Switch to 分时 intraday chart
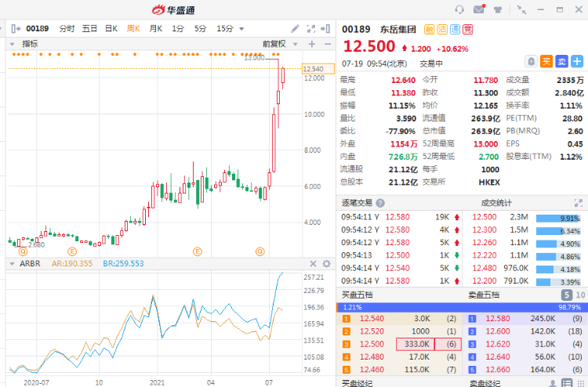This screenshot has width=588, height=387. click(67, 28)
